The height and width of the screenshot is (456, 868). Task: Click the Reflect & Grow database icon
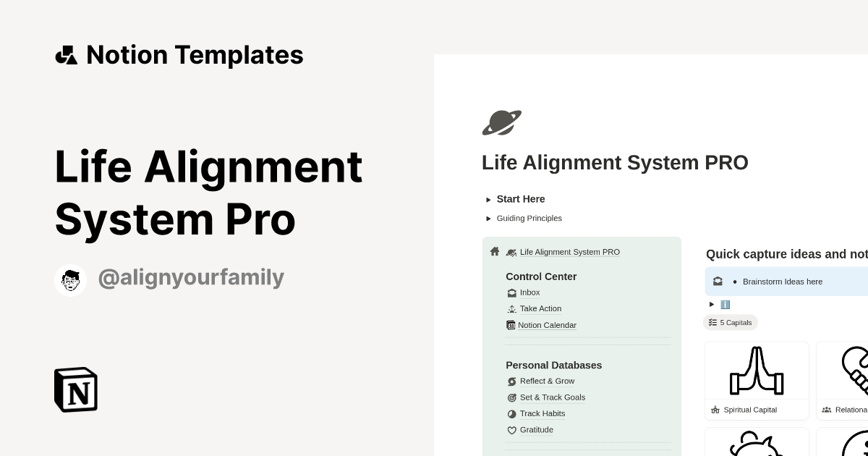click(511, 381)
